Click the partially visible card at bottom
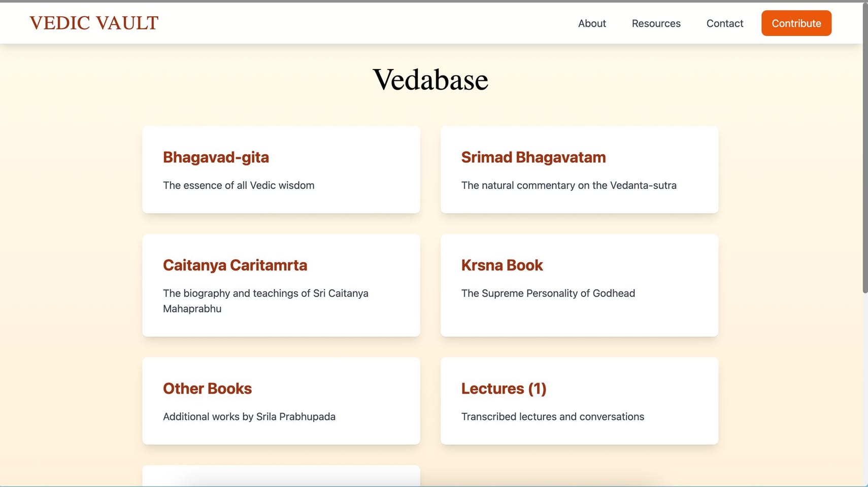This screenshot has height=487, width=868. 281,476
